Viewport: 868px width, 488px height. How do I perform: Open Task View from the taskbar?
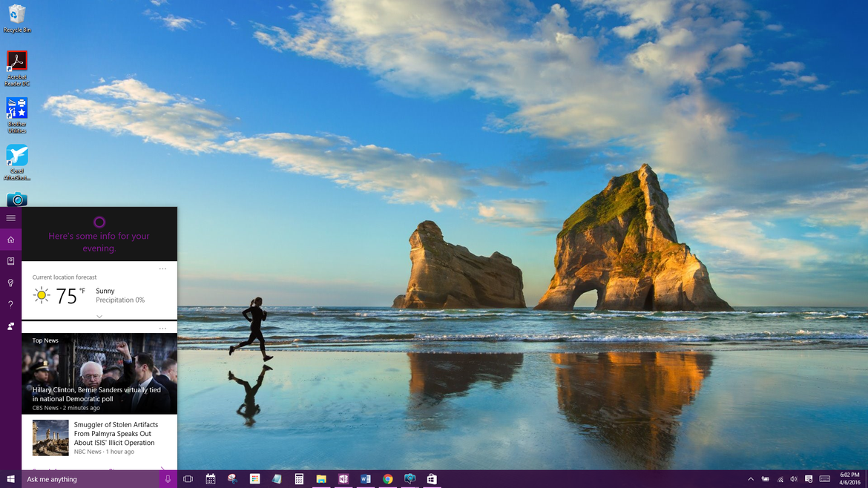pyautogui.click(x=188, y=478)
